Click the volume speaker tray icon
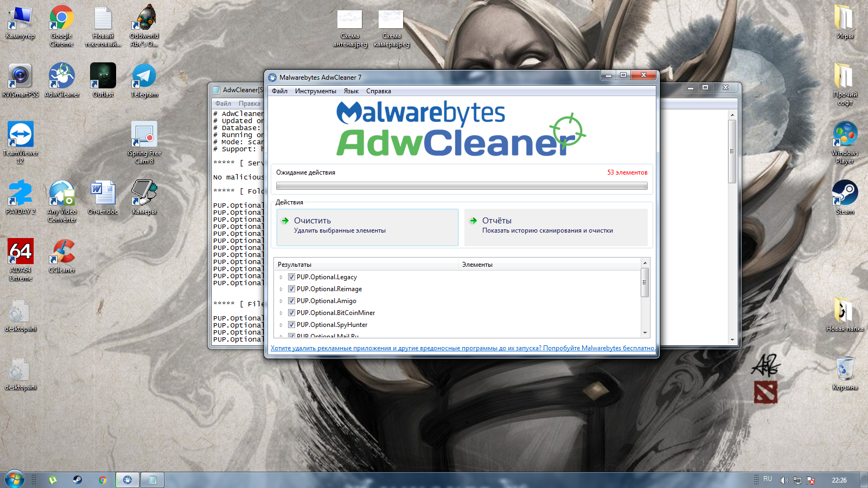This screenshot has height=488, width=868. (784, 480)
